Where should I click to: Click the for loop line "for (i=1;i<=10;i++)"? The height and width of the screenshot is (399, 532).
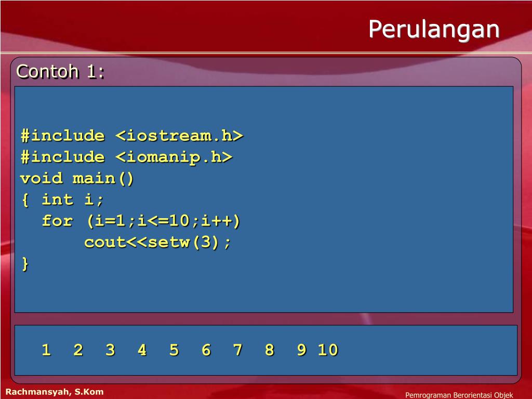click(141, 221)
